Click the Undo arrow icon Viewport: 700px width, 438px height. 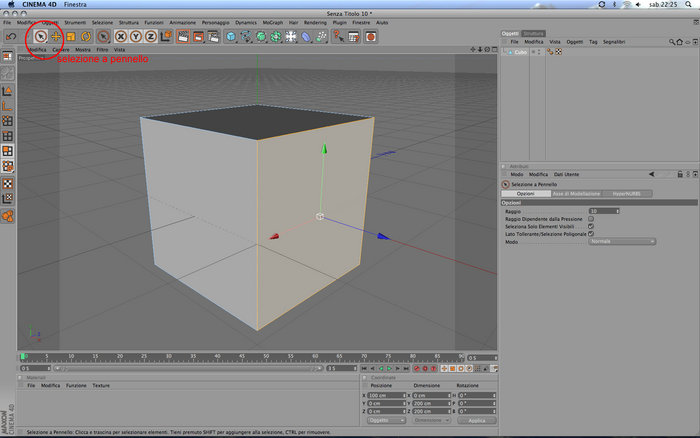pyautogui.click(x=11, y=36)
